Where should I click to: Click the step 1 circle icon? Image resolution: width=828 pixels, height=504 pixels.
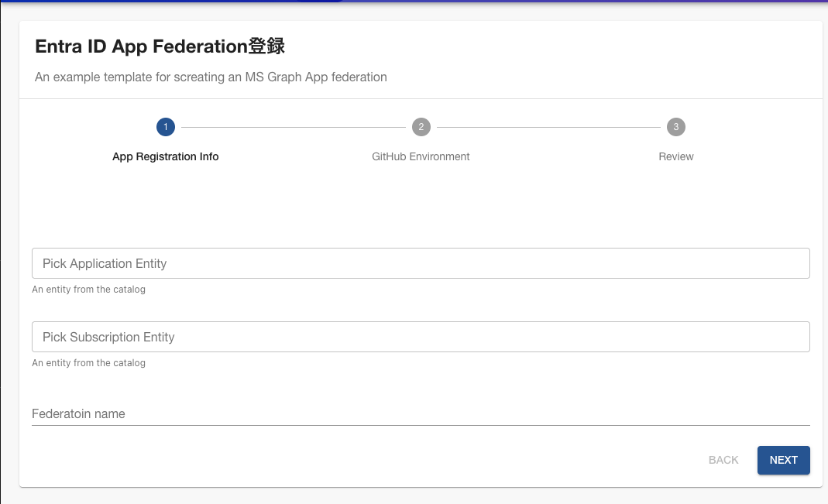[x=165, y=127]
